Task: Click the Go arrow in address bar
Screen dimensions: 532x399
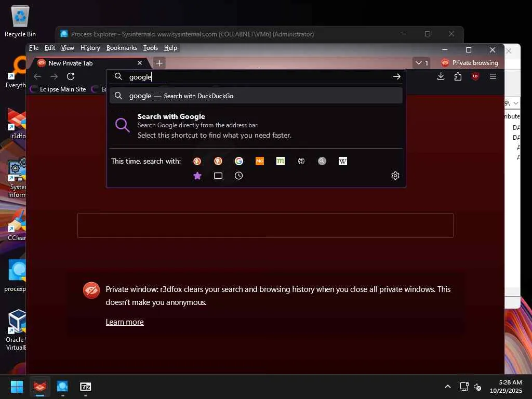Action: pos(396,77)
